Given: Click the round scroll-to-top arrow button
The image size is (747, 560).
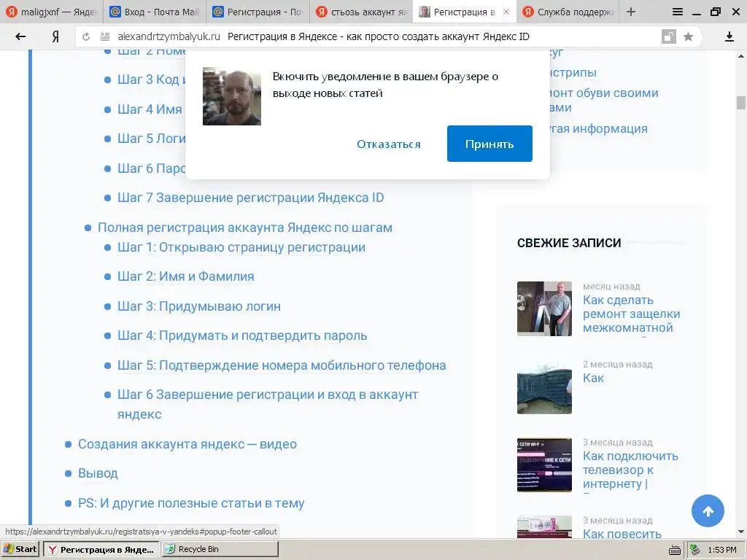Looking at the screenshot, I should (x=708, y=511).
